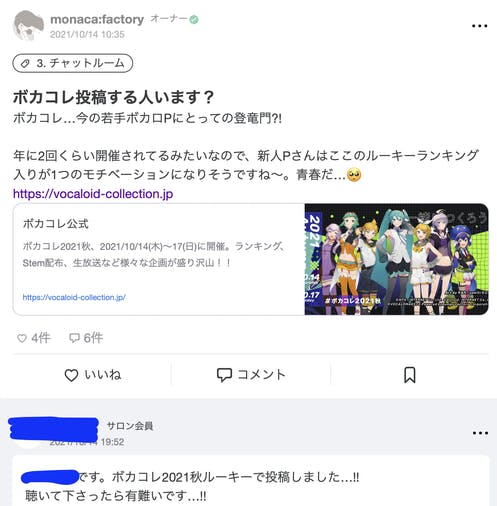Click the verified badge next to オーナー
Screen dimensions: 497x506
pyautogui.click(x=194, y=20)
